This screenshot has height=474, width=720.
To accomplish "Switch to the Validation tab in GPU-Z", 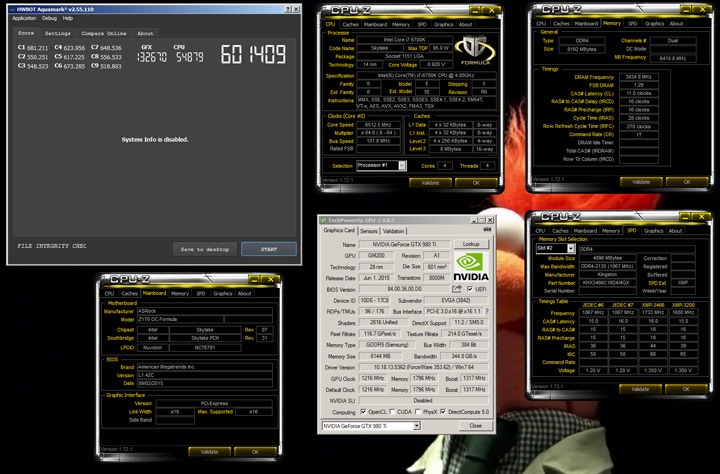I will (x=394, y=231).
